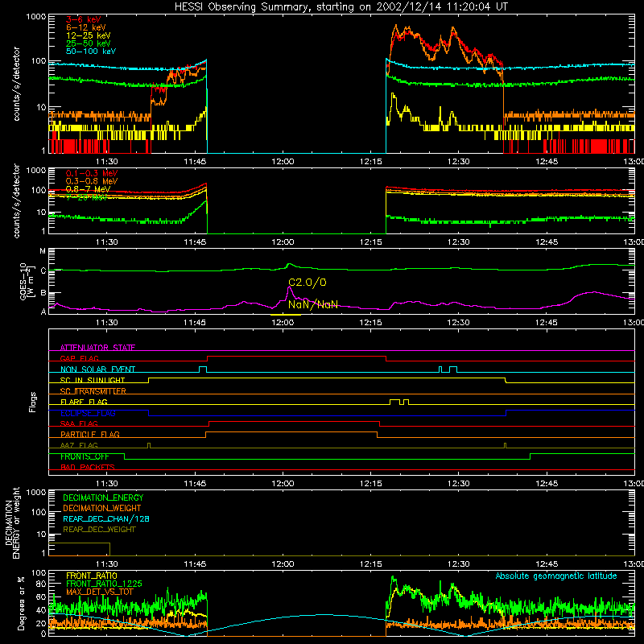Image resolution: width=644 pixels, height=644 pixels.
Task: Click the yellow 12-25 keV legend entry
Action: tap(89, 35)
